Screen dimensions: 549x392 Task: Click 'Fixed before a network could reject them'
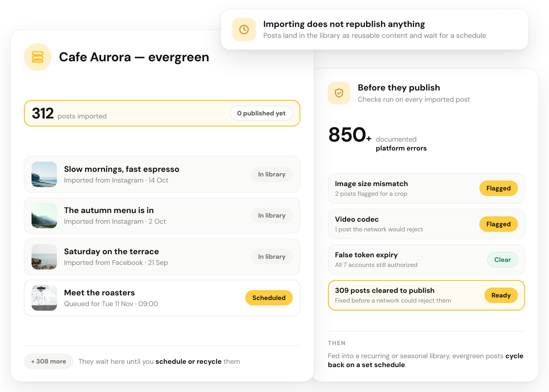[393, 300]
